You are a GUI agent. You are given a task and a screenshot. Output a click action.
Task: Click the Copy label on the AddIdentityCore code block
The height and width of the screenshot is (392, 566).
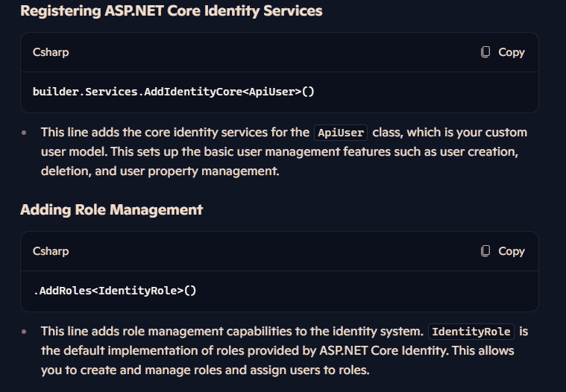coord(511,52)
